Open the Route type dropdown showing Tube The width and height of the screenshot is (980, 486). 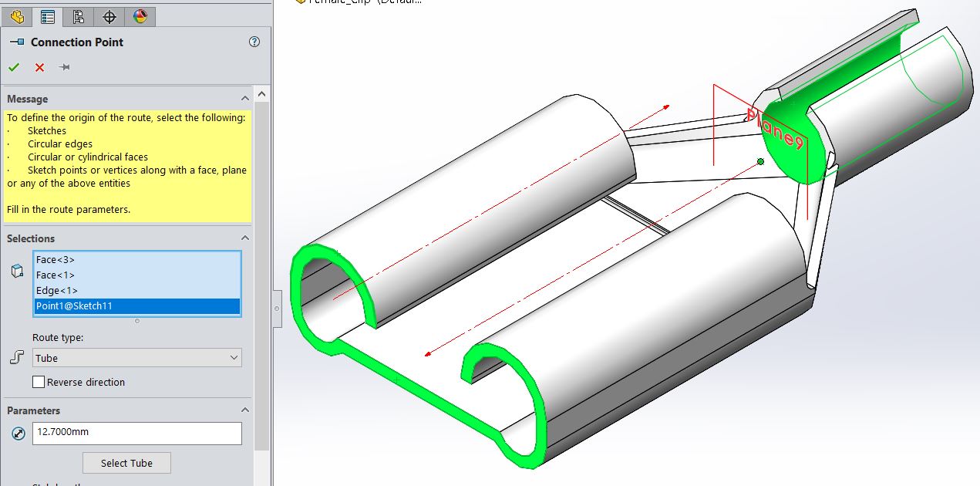pos(136,358)
